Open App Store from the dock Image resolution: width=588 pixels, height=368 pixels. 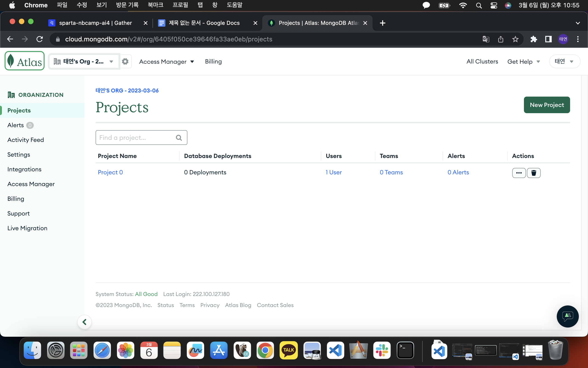point(219,351)
